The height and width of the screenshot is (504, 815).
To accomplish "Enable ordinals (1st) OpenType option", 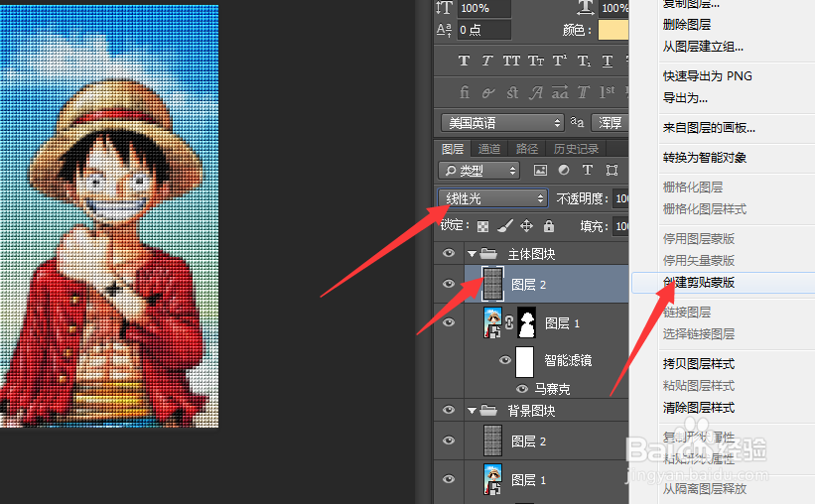I will pyautogui.click(x=608, y=92).
